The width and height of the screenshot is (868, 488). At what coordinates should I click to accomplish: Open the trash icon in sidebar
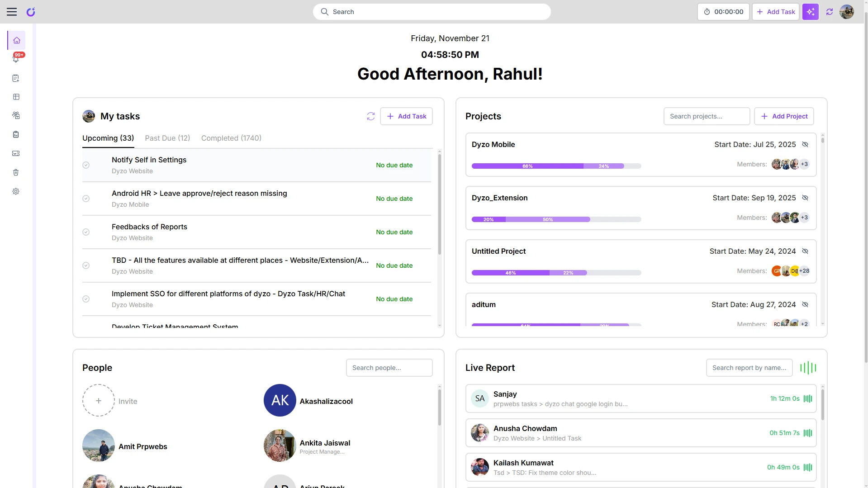pyautogui.click(x=16, y=172)
